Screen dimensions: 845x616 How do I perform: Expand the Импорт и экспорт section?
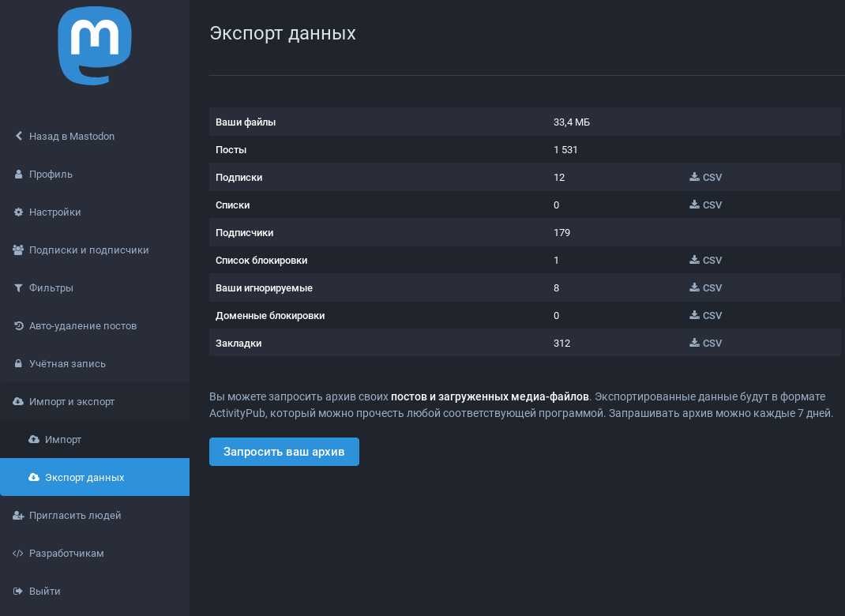71,402
